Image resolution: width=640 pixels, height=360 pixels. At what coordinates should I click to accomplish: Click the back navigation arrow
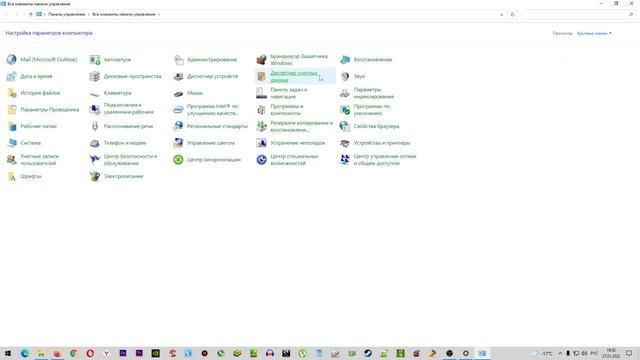tap(6, 14)
